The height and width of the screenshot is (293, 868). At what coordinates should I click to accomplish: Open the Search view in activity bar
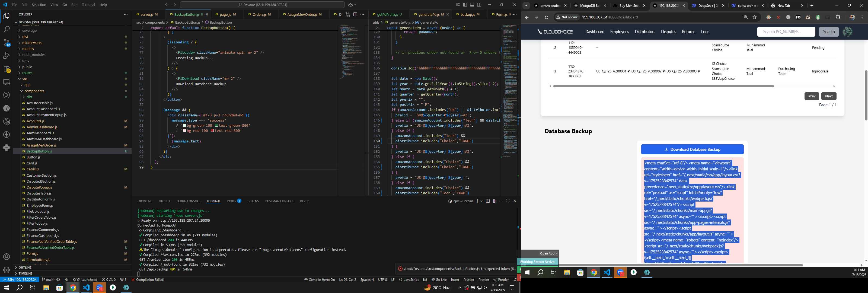[x=7, y=29]
